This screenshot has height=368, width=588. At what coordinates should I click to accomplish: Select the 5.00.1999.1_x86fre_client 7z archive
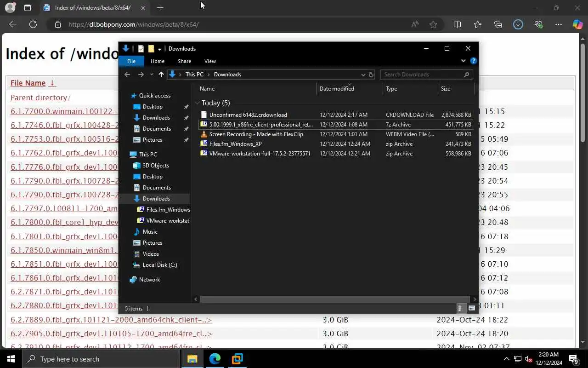pos(335,125)
